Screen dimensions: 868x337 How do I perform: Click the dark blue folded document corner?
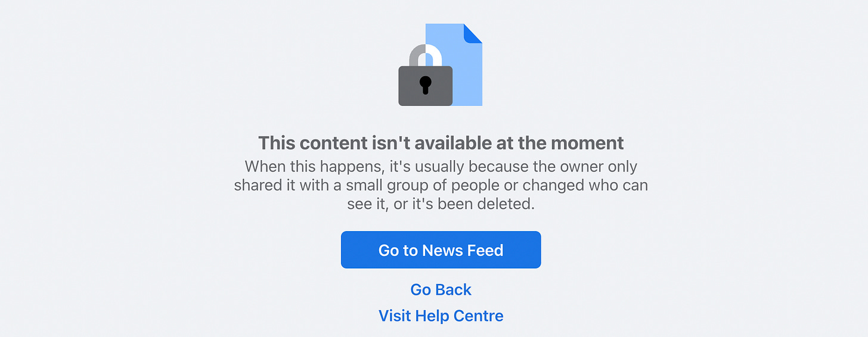tap(473, 33)
